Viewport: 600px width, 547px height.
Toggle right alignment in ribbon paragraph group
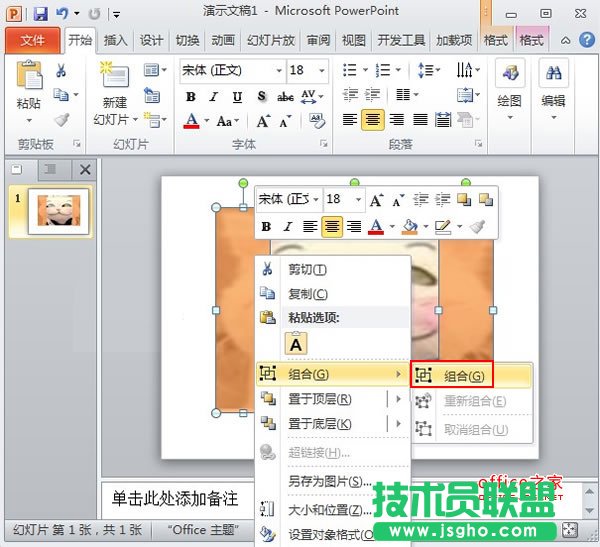(x=397, y=120)
